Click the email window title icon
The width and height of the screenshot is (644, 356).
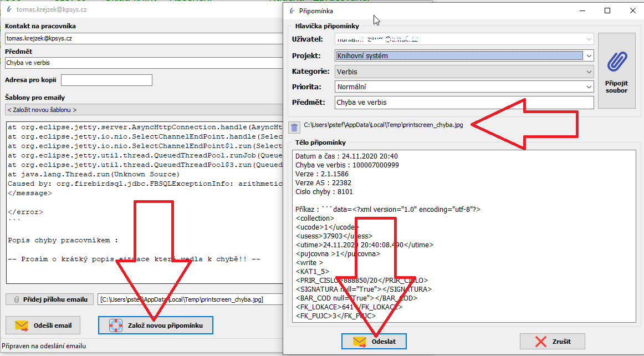(9, 9)
